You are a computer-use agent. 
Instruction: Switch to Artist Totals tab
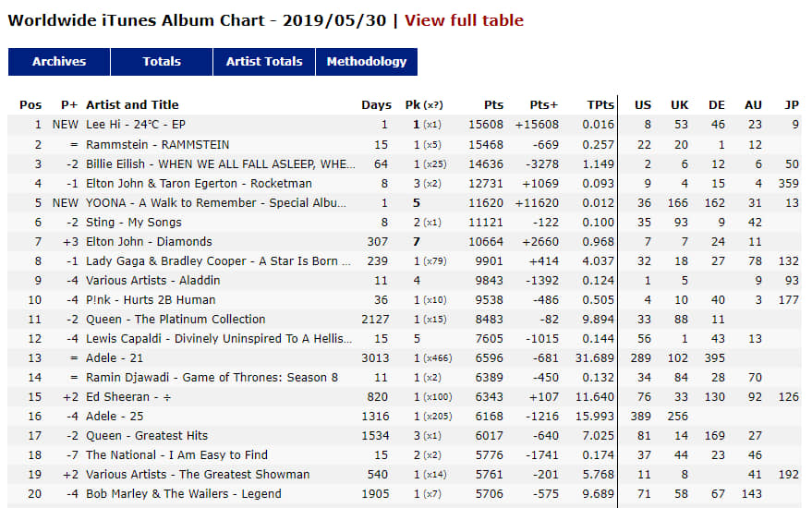point(264,62)
